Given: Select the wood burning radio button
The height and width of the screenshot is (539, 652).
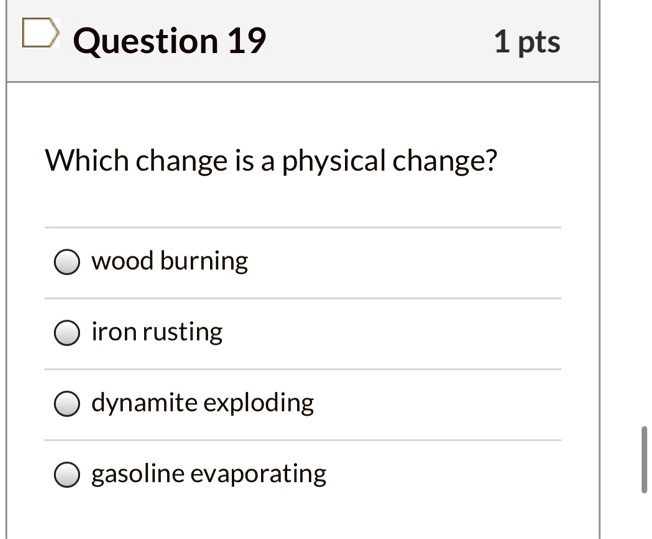Looking at the screenshot, I should [67, 262].
